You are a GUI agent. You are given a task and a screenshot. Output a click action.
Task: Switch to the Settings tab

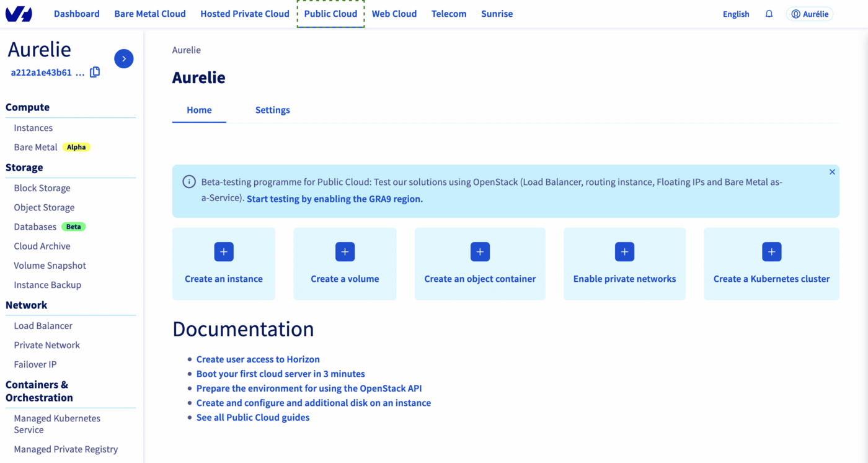[x=272, y=110]
